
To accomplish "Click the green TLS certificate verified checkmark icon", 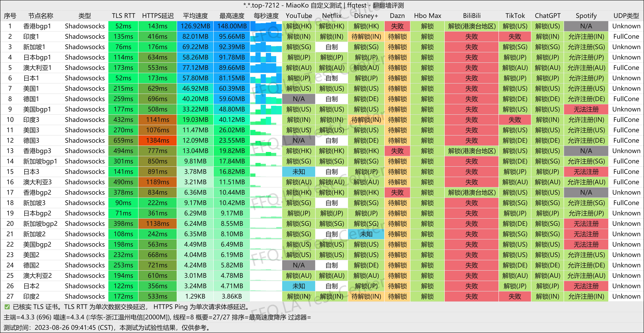I will 7,307.
